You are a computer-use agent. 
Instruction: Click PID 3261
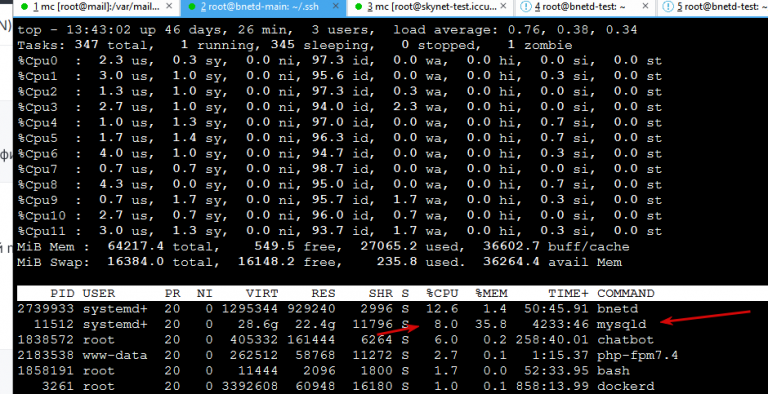(x=58, y=387)
